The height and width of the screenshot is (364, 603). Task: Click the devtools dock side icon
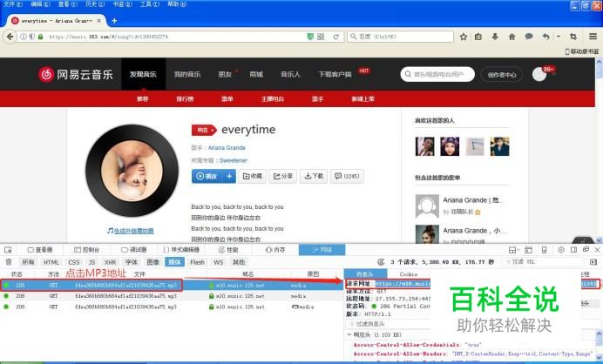pyautogui.click(x=573, y=250)
